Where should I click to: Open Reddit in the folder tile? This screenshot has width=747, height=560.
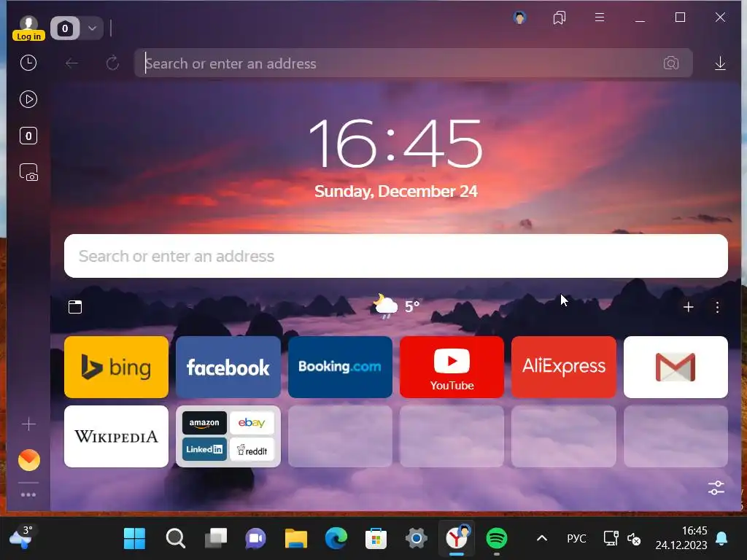click(x=252, y=449)
